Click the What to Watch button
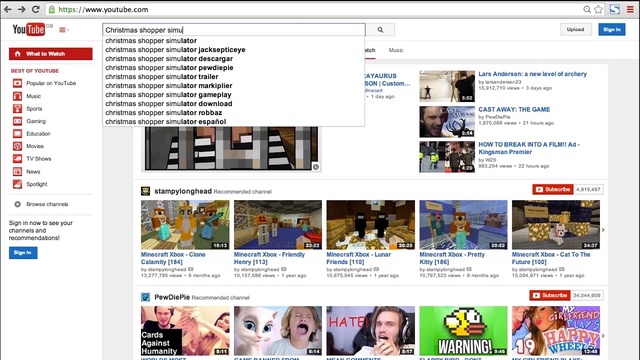The width and height of the screenshot is (640, 360). (51, 54)
